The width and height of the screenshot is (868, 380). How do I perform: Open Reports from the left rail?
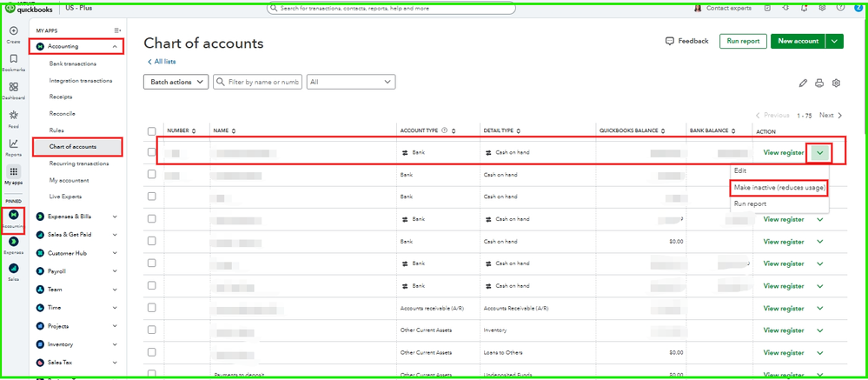14,143
